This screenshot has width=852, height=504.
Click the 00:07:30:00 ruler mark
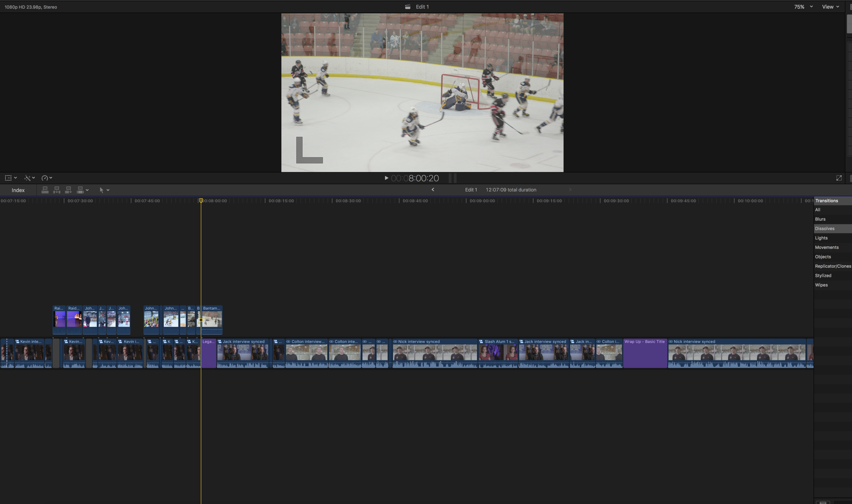80,201
